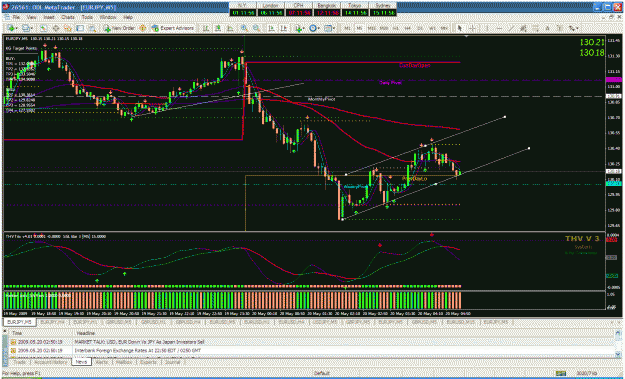The width and height of the screenshot is (625, 379).
Task: Expand the Periods dropdown arrow
Action: point(319,28)
